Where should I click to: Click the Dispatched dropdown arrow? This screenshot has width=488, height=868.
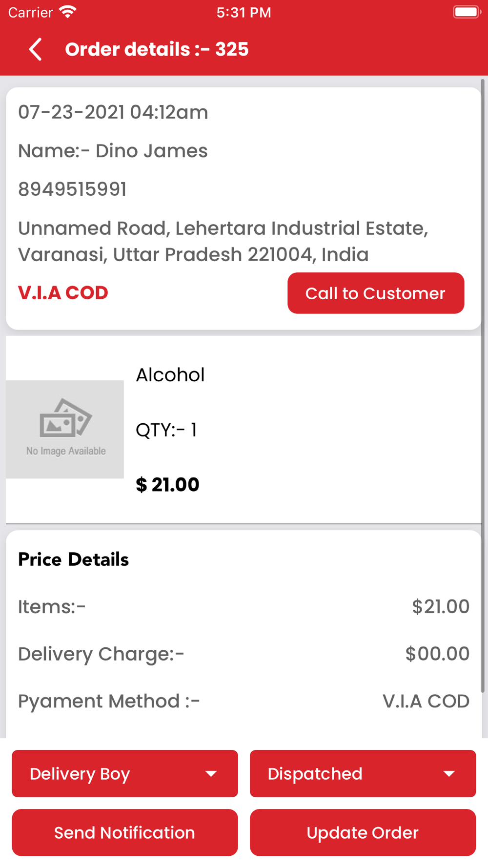(449, 774)
